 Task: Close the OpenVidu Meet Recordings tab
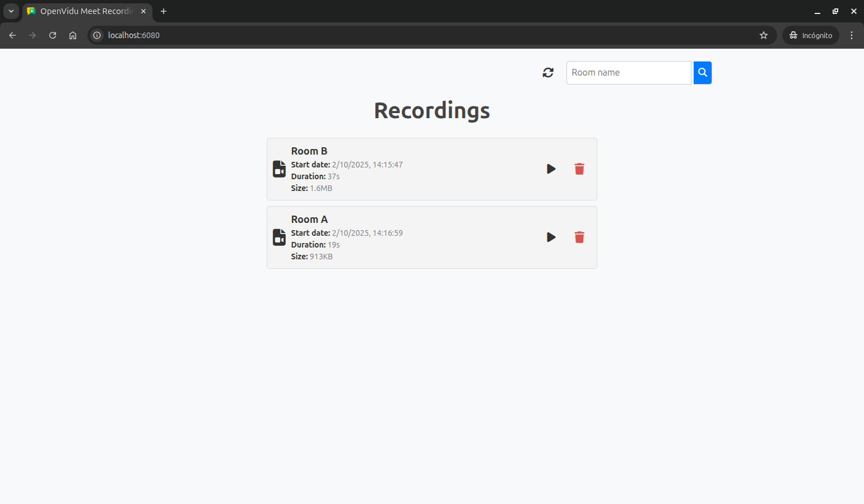pyautogui.click(x=143, y=11)
